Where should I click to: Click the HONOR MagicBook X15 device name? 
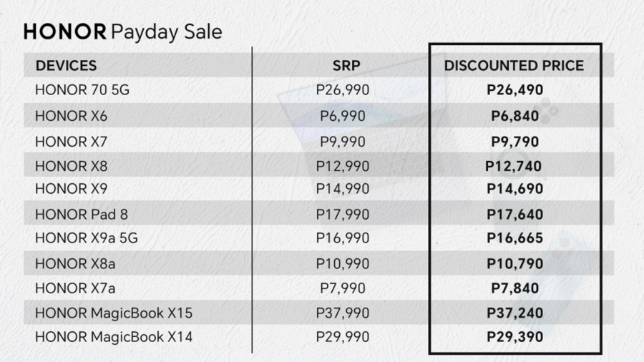[114, 313]
